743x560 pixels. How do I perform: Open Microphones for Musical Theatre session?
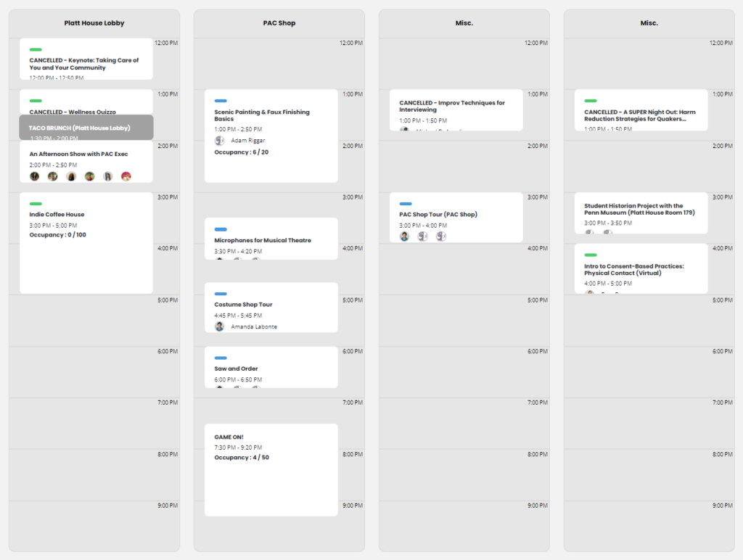(271, 239)
